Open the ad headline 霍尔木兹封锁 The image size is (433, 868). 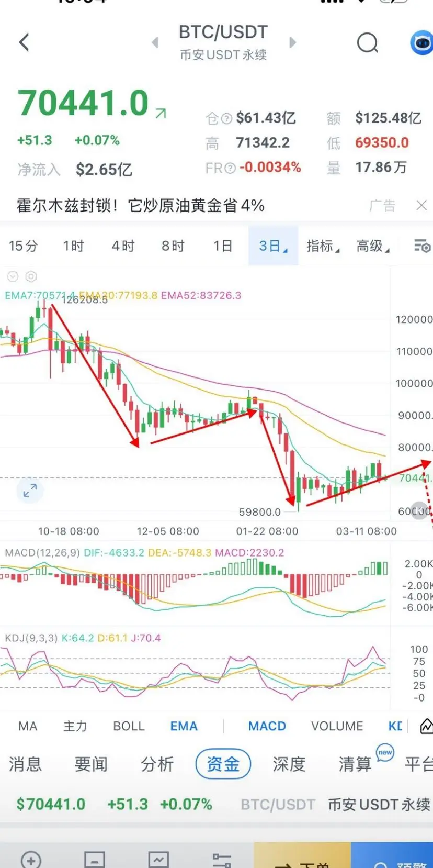(140, 206)
